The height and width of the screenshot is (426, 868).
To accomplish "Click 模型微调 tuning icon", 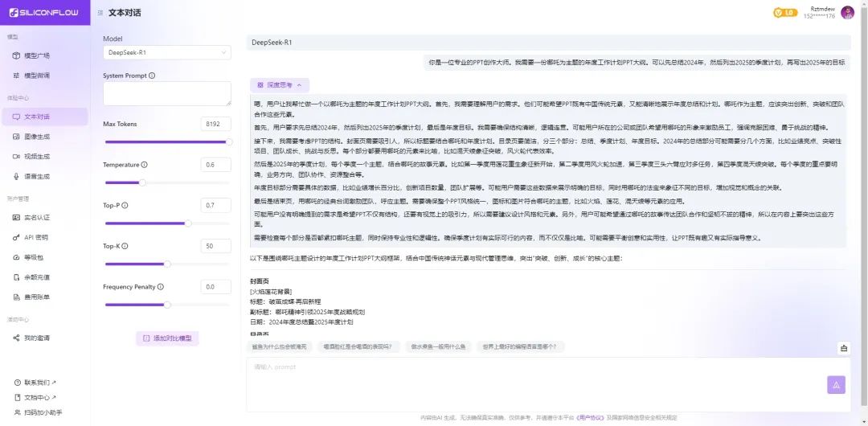I will click(x=16, y=76).
